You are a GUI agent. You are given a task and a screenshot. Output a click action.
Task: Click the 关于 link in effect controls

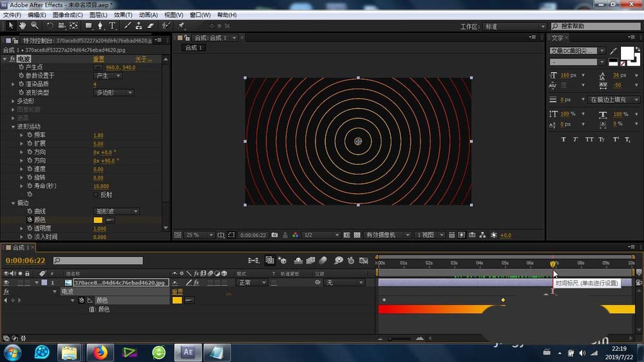(x=142, y=59)
